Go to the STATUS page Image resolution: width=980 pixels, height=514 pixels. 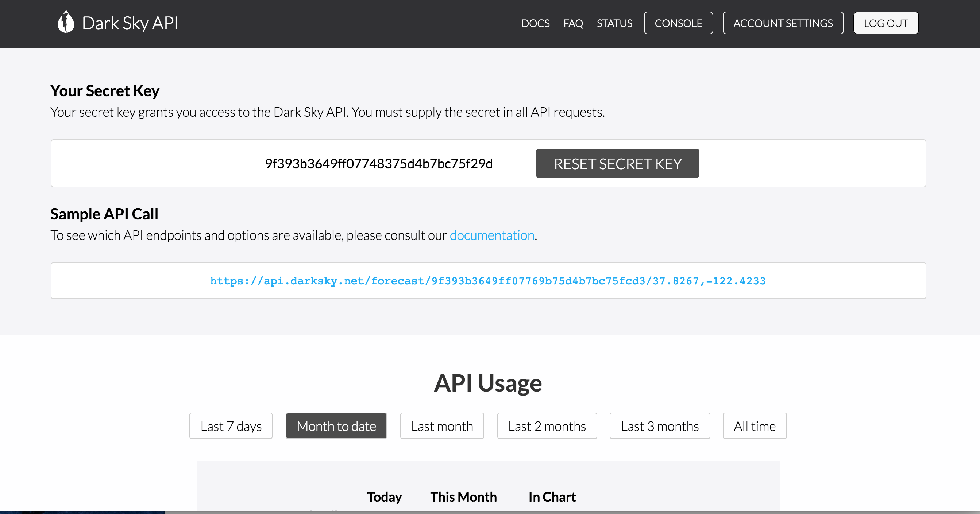614,23
